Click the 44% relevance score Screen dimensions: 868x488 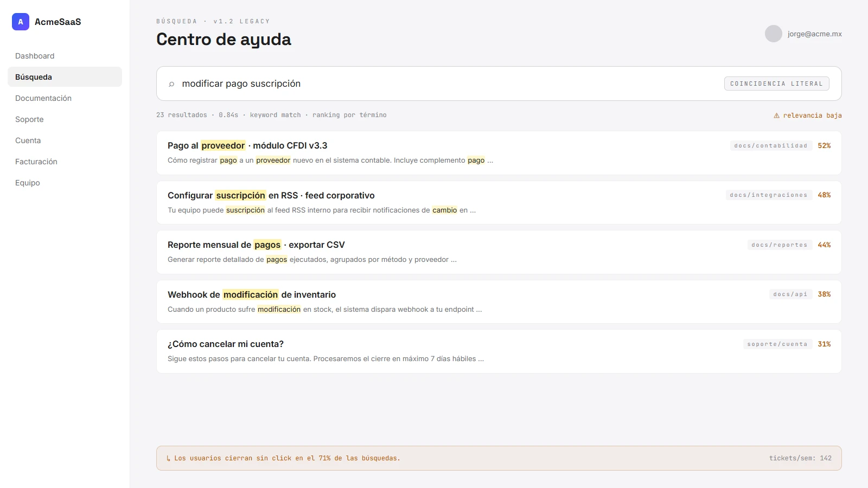pos(824,245)
